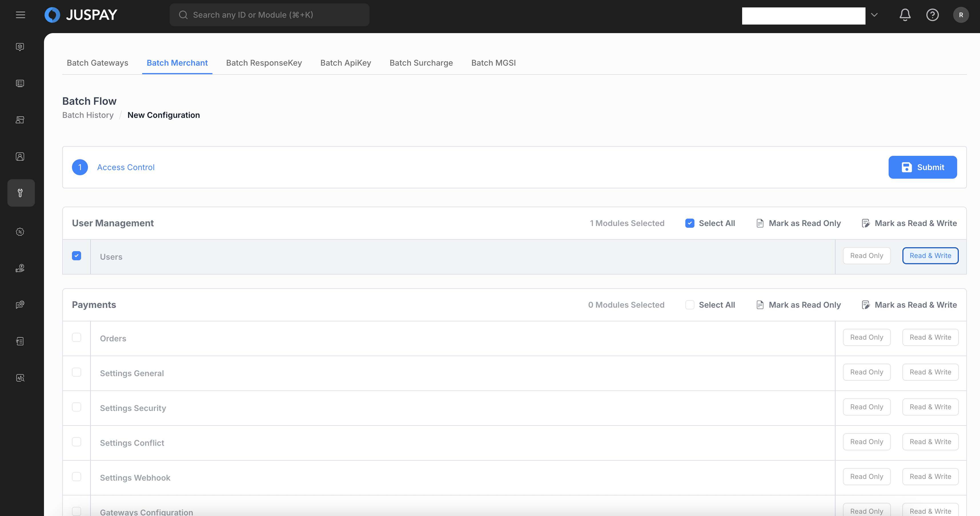Open the hamburger menu
Viewport: 980px width, 516px height.
pos(21,15)
